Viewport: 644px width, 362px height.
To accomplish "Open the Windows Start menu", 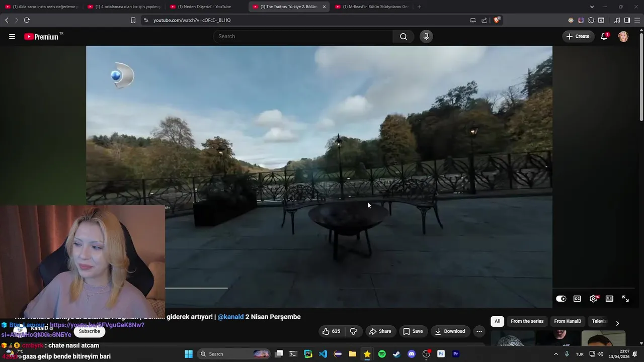I will [189, 354].
